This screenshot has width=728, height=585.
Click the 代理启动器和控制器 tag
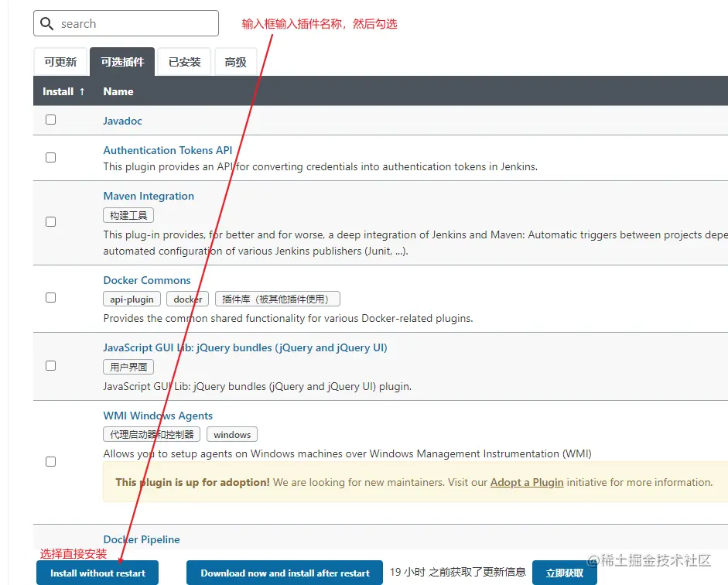[152, 435]
